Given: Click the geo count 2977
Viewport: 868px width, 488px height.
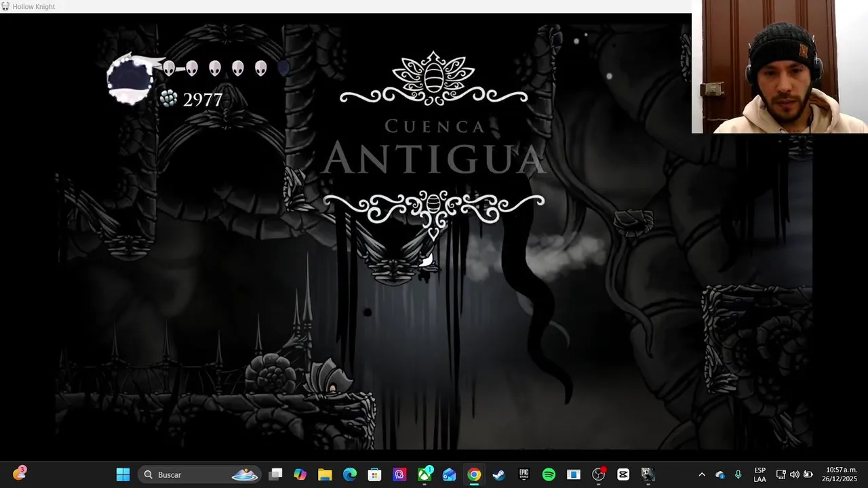Looking at the screenshot, I should click(x=203, y=100).
